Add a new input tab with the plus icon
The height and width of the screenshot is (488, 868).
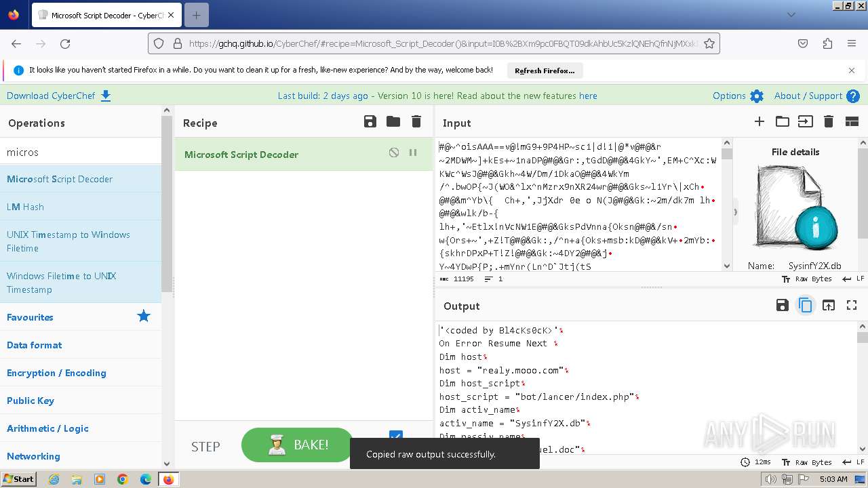(x=759, y=122)
